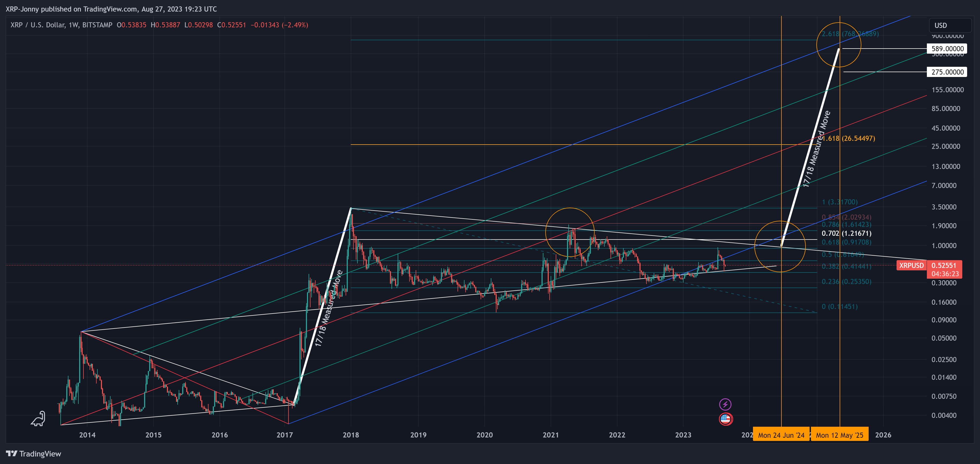Image resolution: width=980 pixels, height=464 pixels.
Task: Click the 1.618 (26.54497) Fibonacci label
Action: tap(849, 138)
